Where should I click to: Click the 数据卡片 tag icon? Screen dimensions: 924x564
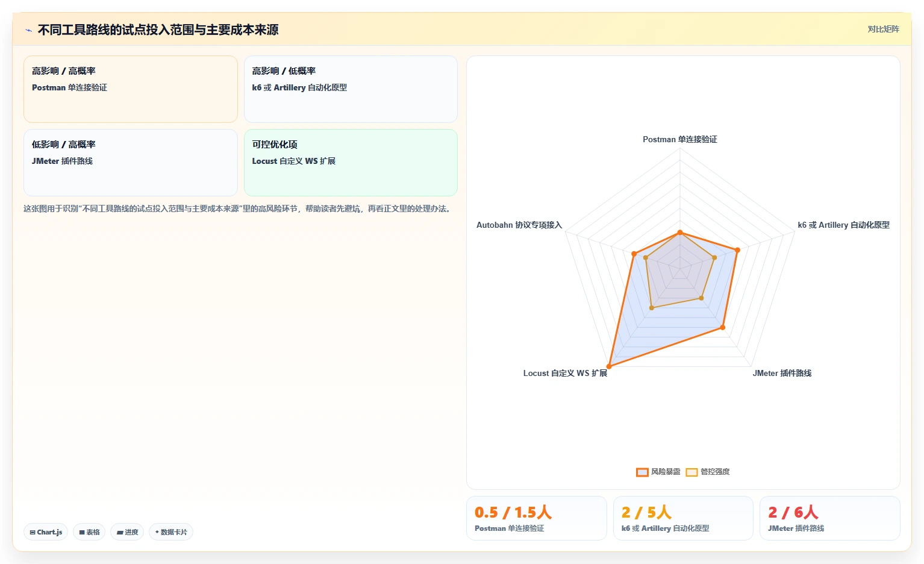157,532
